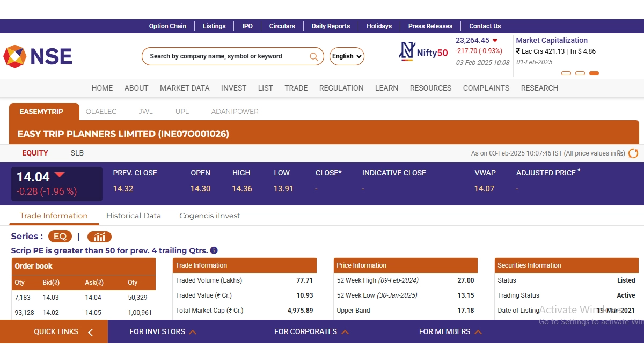Open the chart icon beside Series

point(99,237)
